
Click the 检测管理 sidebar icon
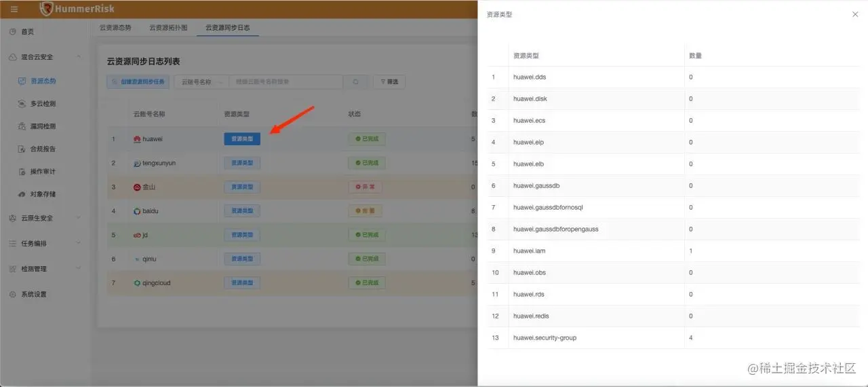(13, 269)
